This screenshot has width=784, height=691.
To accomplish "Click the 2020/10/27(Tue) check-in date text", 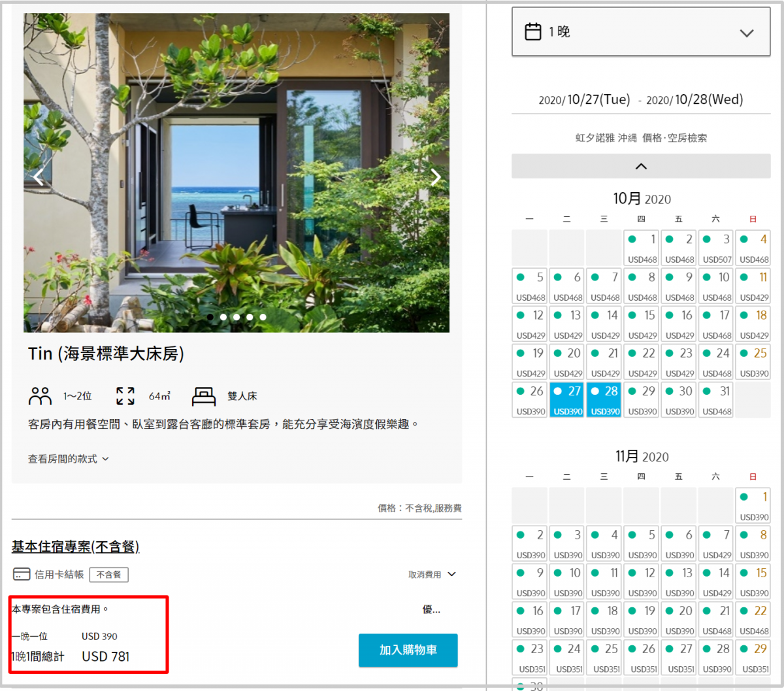I will [584, 99].
